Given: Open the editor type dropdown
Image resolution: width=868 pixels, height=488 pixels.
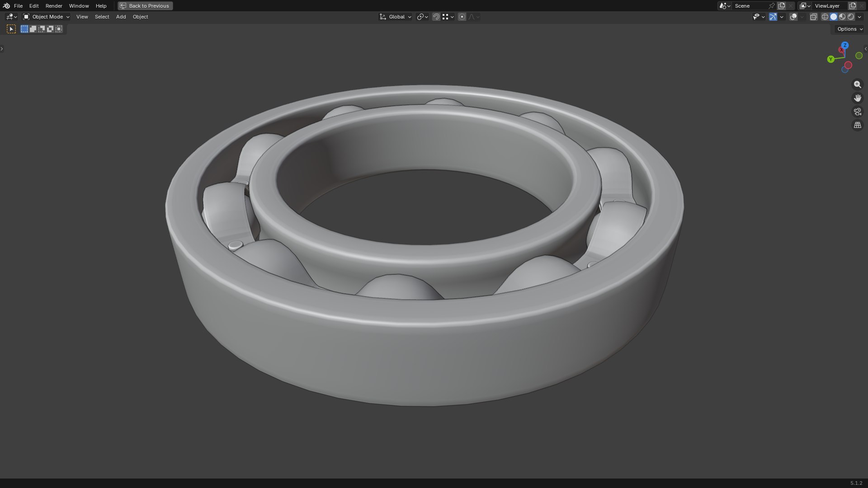Looking at the screenshot, I should [x=11, y=17].
